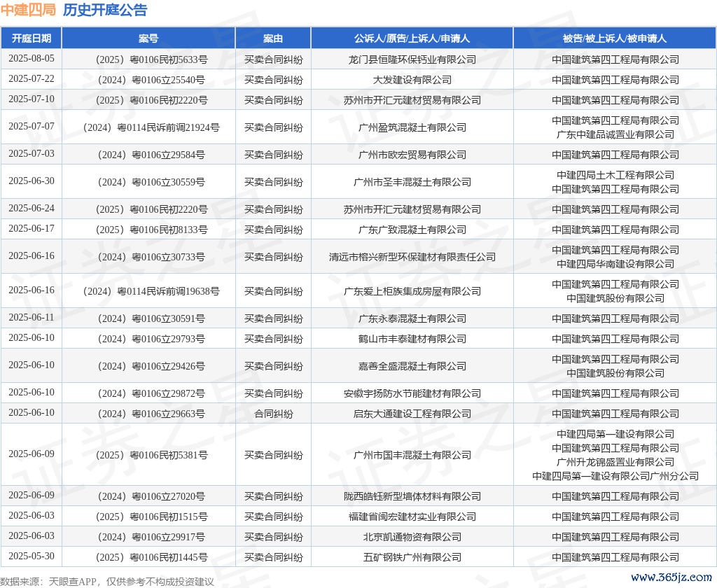The height and width of the screenshot is (588, 717).
Task: Click plaintiff 广东永泰混凝土有限公司
Action: click(x=412, y=318)
